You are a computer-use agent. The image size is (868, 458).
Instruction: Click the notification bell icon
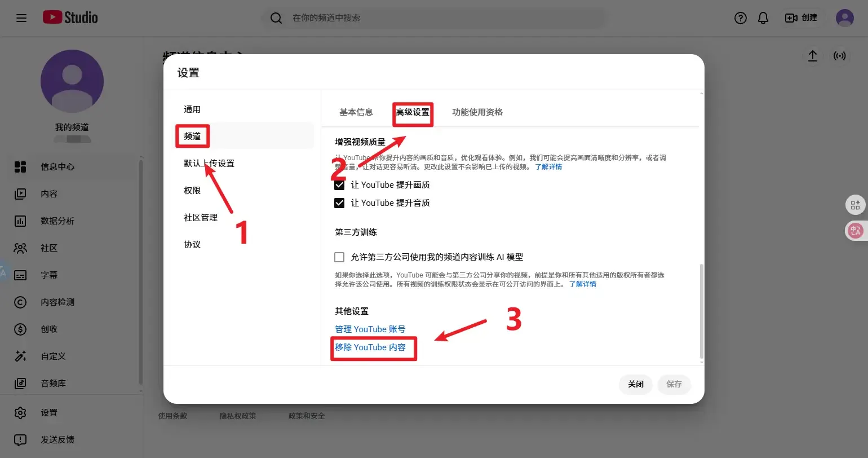[x=763, y=17]
